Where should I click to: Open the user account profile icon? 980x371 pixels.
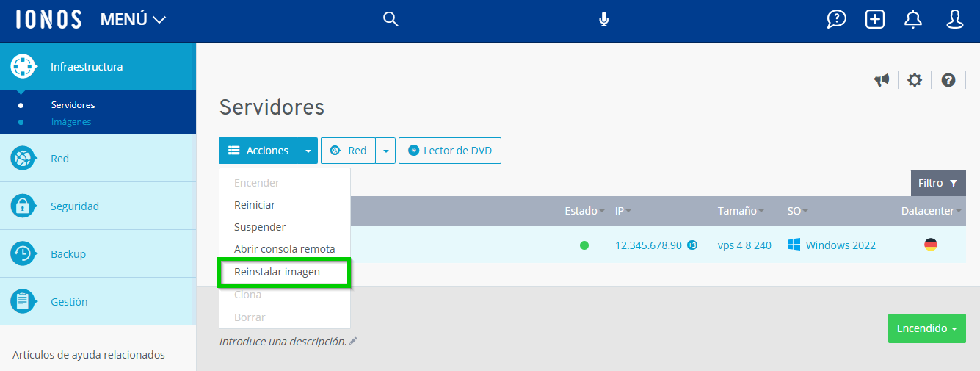(954, 20)
